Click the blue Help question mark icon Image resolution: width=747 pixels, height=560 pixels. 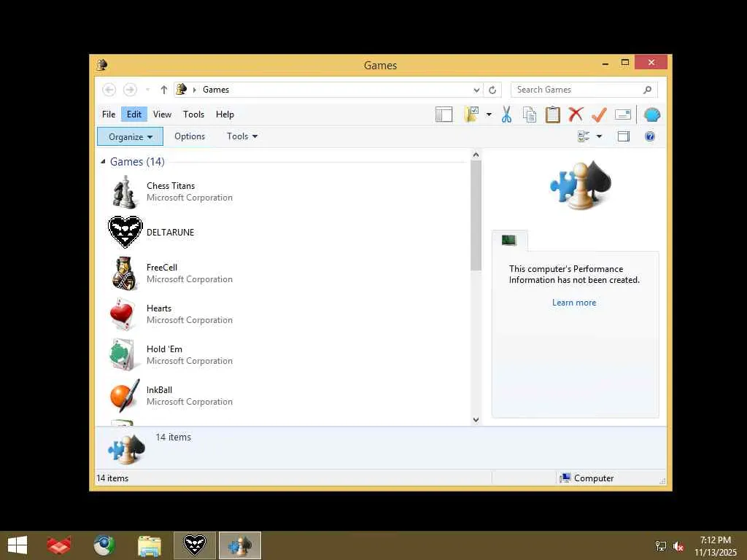650,136
